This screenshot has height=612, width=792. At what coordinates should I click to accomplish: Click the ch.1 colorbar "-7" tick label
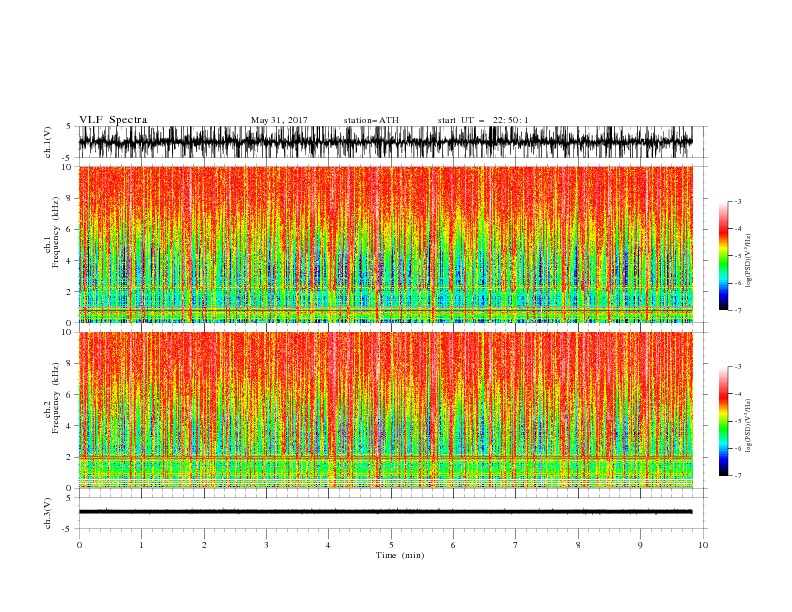click(x=738, y=311)
